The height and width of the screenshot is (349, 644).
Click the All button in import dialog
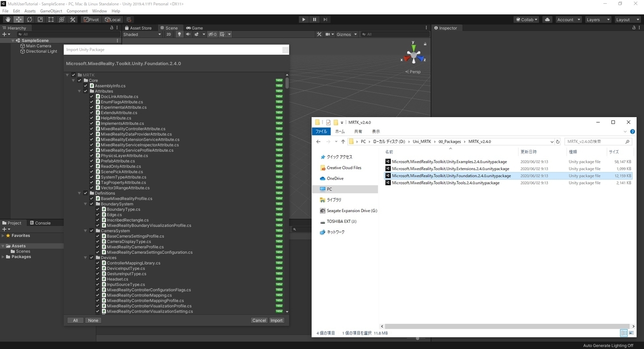coord(75,320)
